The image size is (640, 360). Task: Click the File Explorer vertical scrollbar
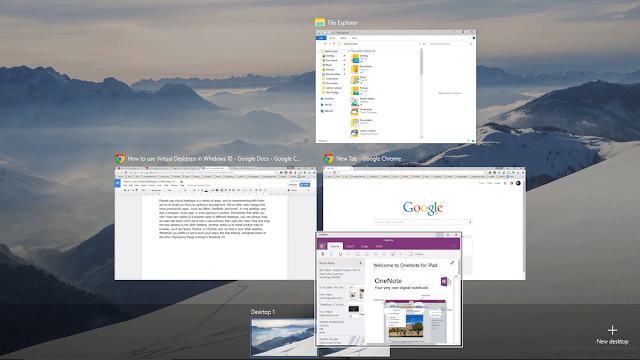tap(421, 93)
